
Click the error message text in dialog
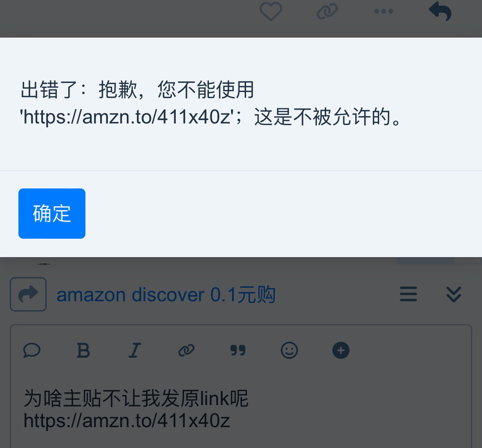(x=211, y=103)
